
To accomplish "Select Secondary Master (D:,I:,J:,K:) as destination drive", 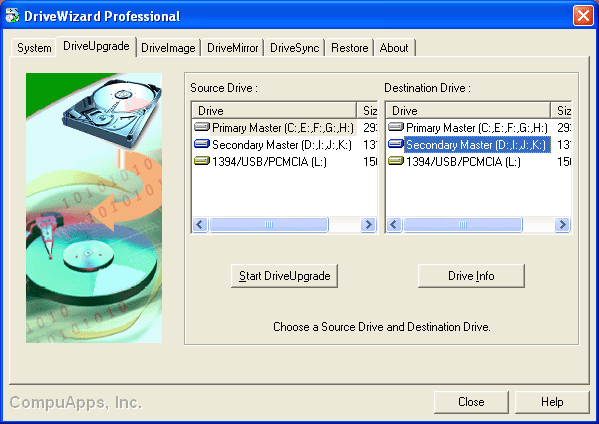I will pyautogui.click(x=477, y=144).
